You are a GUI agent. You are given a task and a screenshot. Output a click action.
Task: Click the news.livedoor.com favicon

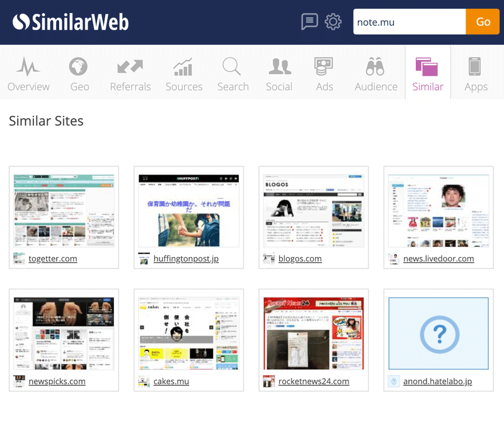tap(394, 258)
